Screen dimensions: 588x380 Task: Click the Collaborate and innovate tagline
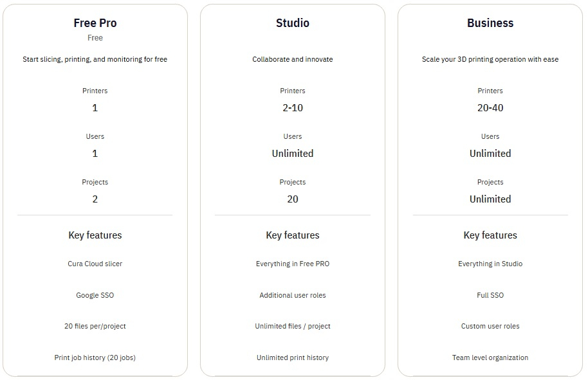tap(293, 59)
